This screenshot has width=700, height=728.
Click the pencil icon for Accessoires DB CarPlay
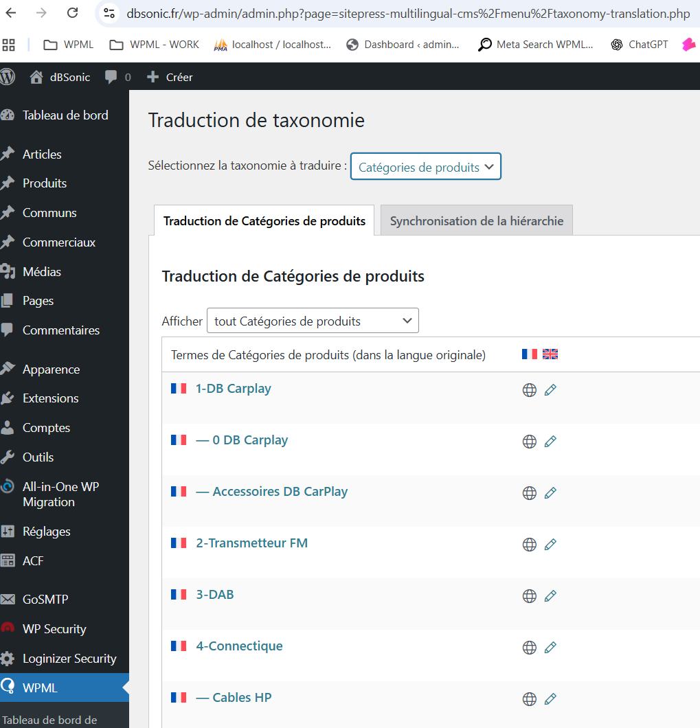coord(550,493)
